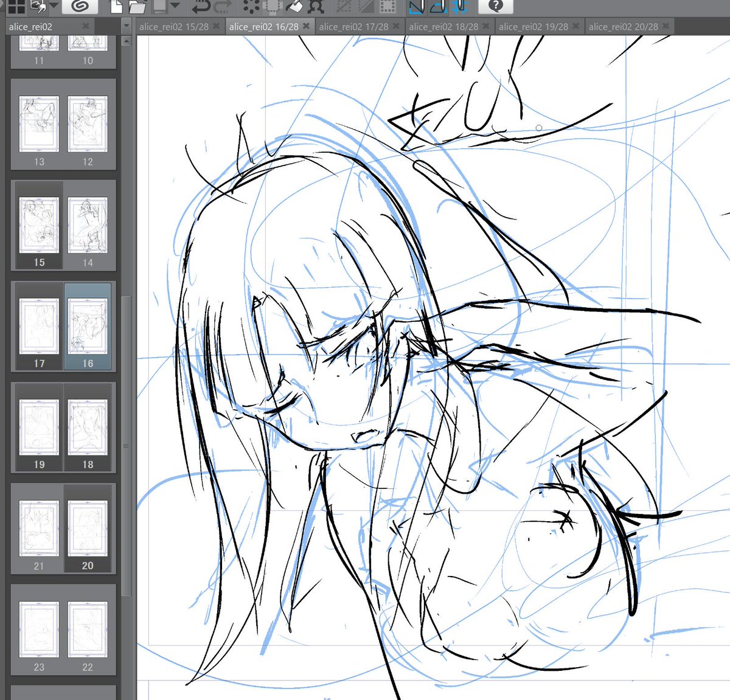730x700 pixels.
Task: Toggle Show selection border icon
Action: (x=388, y=6)
